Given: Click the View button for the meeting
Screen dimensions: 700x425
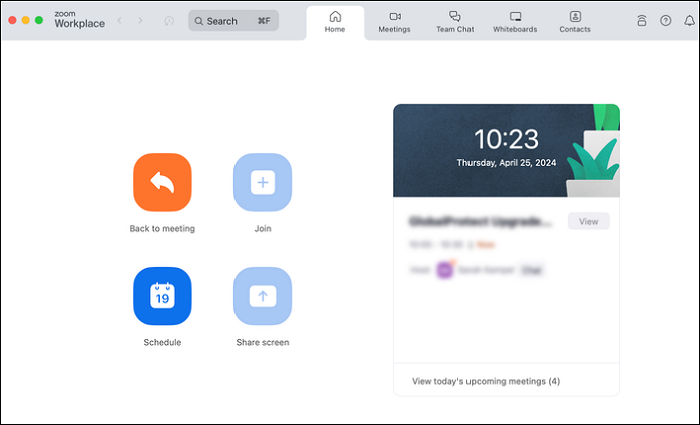Looking at the screenshot, I should click(x=588, y=221).
